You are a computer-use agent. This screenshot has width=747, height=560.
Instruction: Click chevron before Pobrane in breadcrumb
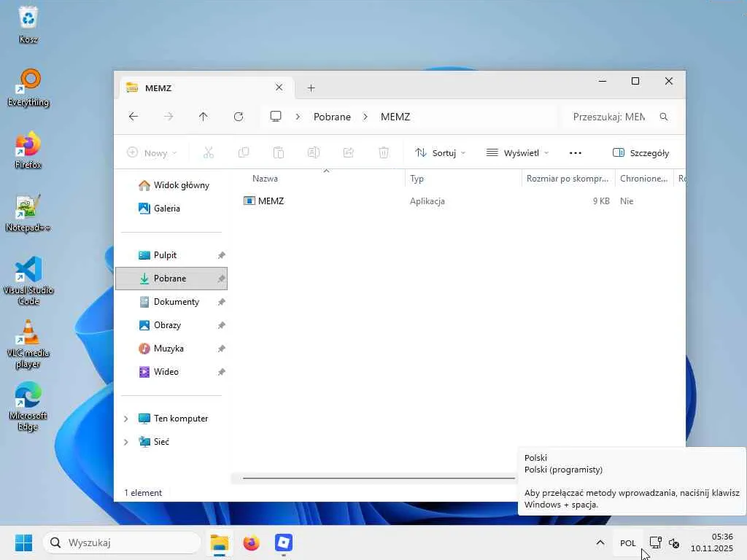[x=298, y=117]
